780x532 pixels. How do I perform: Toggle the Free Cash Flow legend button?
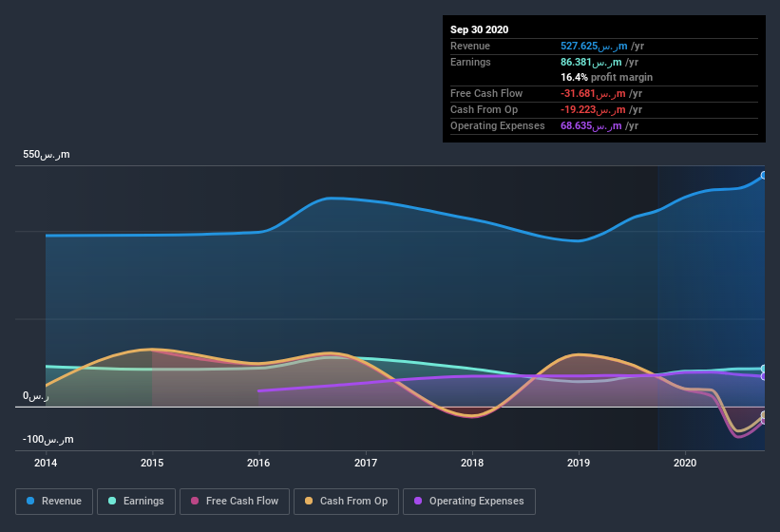(x=235, y=502)
